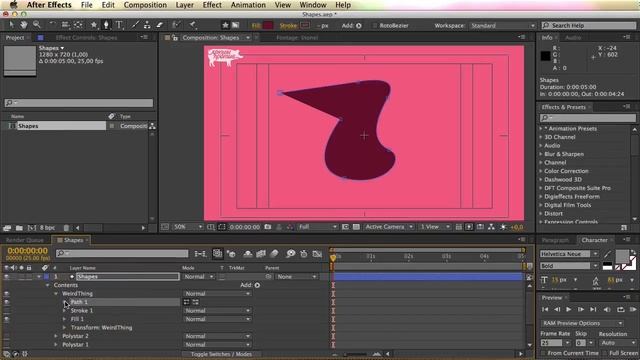This screenshot has height=360, width=640.
Task: Click the Last Frame button in Preview
Action: pos(593,309)
